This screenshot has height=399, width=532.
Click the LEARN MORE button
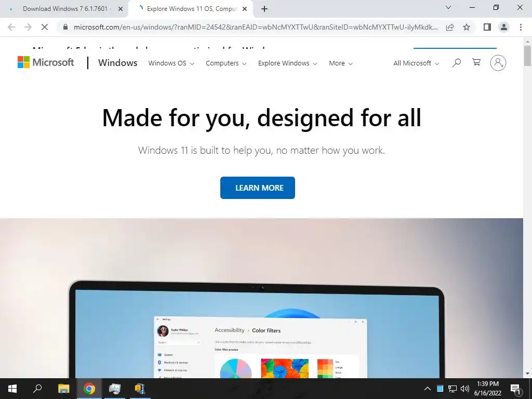click(x=258, y=188)
